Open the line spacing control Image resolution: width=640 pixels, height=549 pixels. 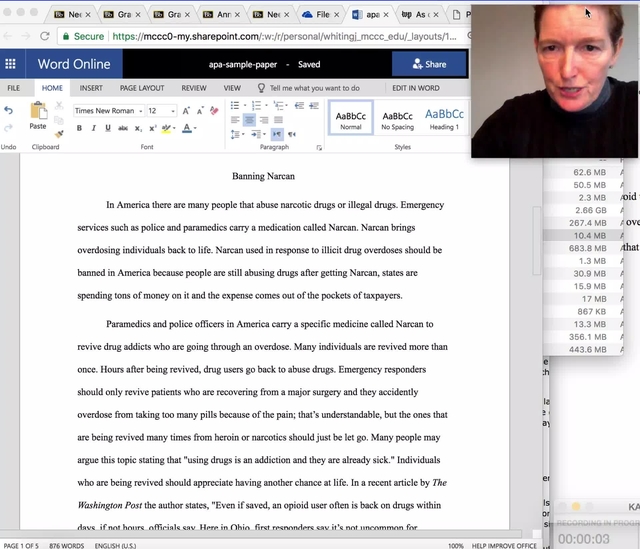(x=235, y=134)
